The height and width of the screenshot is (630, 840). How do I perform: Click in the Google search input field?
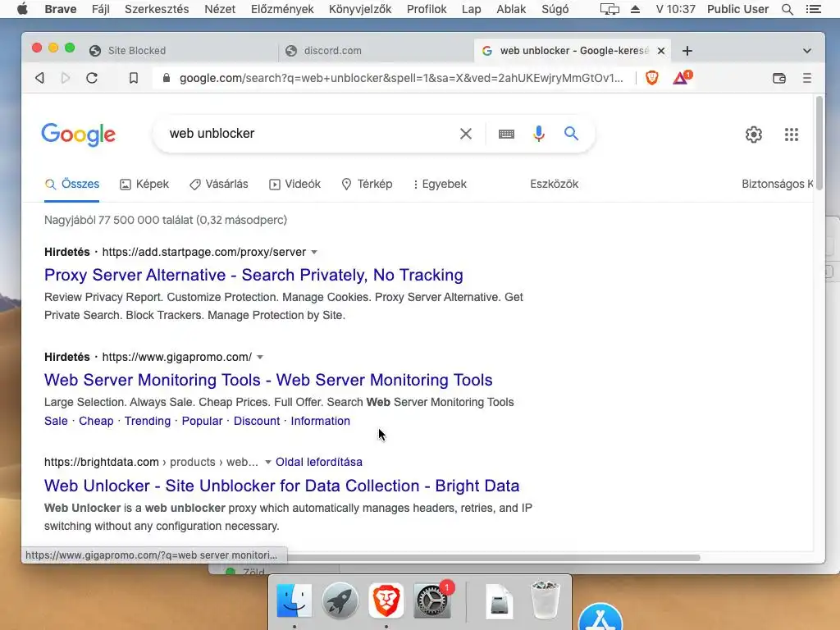click(311, 134)
